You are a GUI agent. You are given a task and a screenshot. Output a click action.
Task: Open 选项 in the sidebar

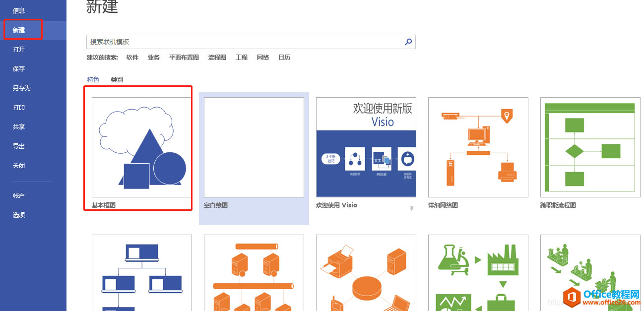(x=19, y=215)
